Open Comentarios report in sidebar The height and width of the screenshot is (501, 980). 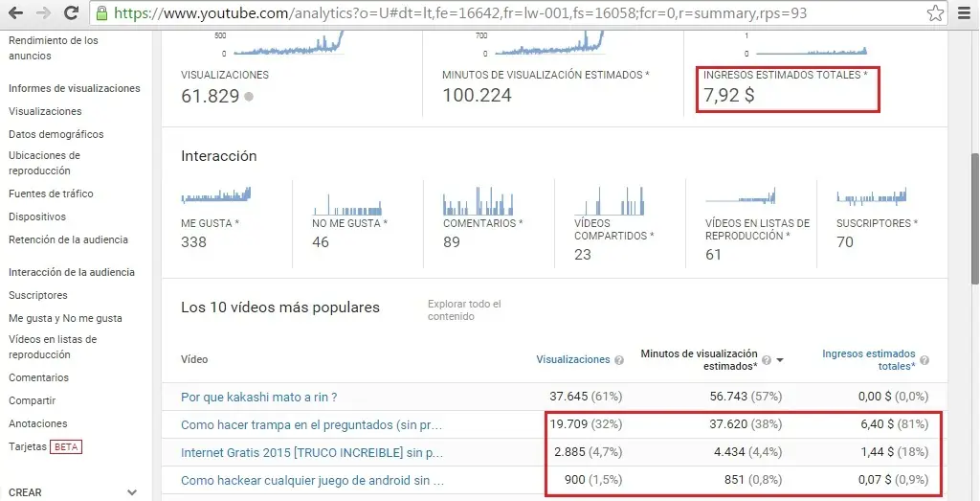point(38,377)
